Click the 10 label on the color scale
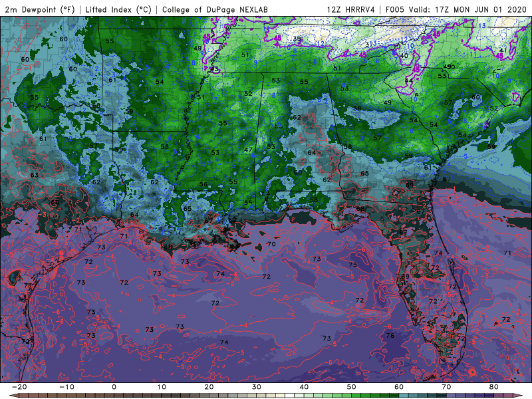 click(162, 387)
